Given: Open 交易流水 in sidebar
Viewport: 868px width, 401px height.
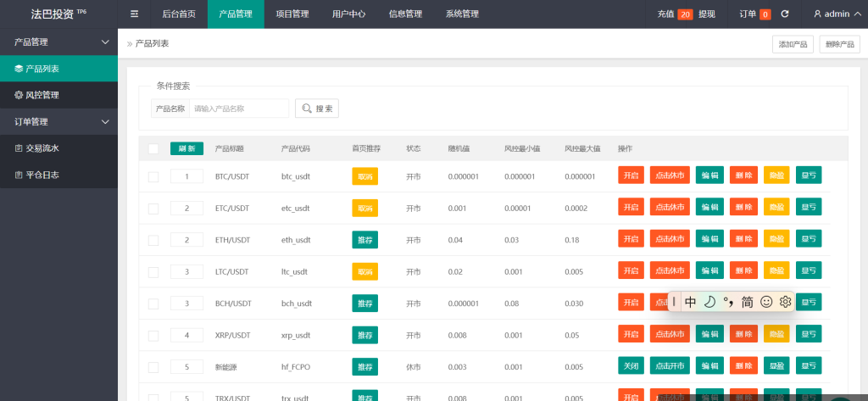Looking at the screenshot, I should click(58, 148).
